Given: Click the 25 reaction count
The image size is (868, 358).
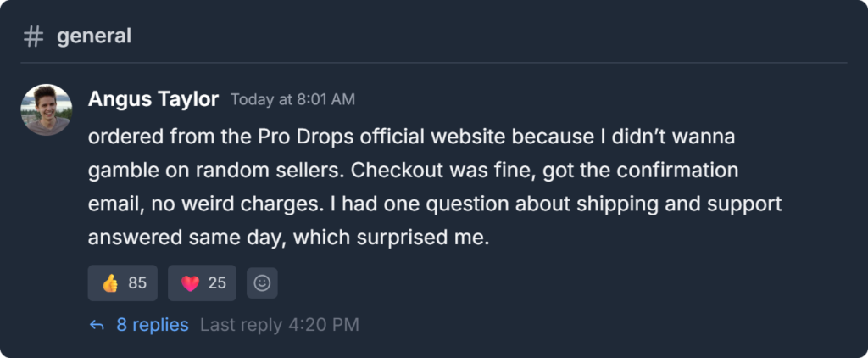Looking at the screenshot, I should click(x=217, y=283).
